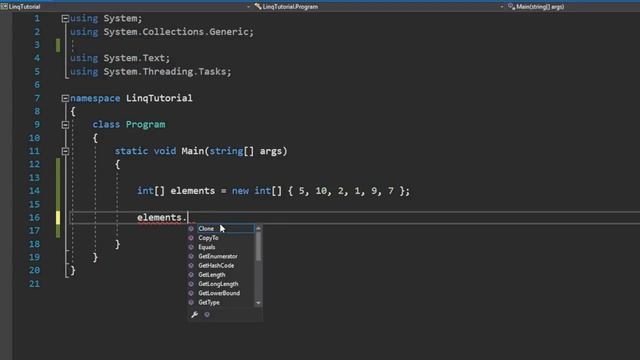Click the value '10' in the array

click(321, 191)
